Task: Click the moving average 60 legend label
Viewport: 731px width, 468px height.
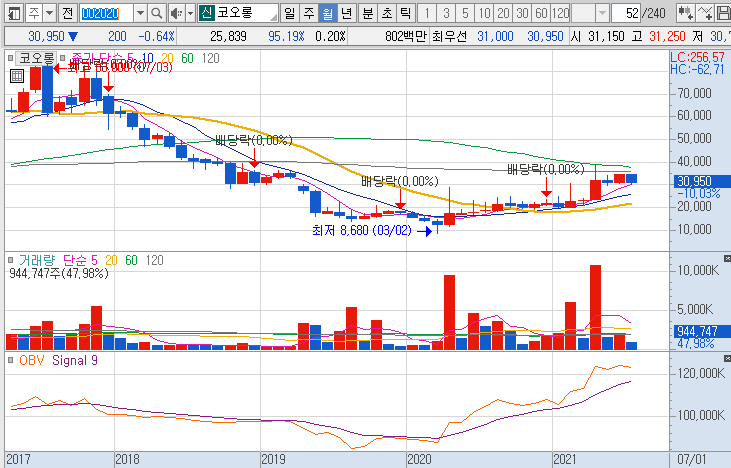Action: click(x=187, y=58)
